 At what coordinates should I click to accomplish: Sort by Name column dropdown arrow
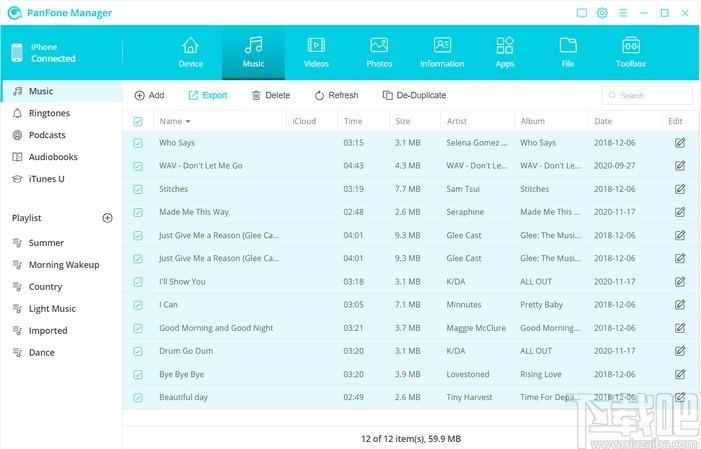pyautogui.click(x=188, y=122)
